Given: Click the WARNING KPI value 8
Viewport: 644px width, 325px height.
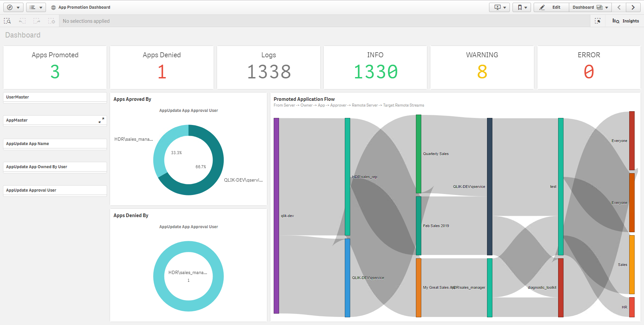Looking at the screenshot, I should (x=482, y=72).
